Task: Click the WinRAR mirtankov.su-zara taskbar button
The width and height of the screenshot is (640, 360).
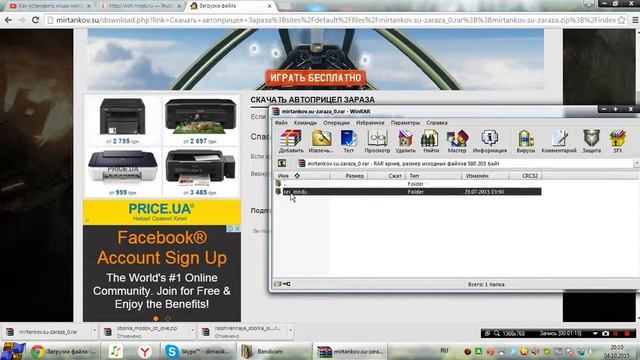Action: tap(350, 351)
